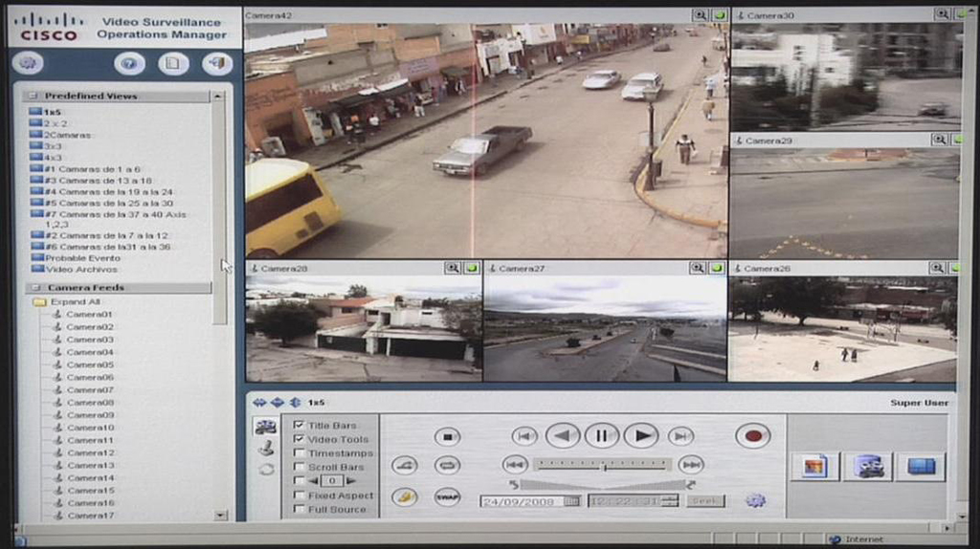Click the Help question mark icon
The height and width of the screenshot is (549, 980).
(129, 63)
